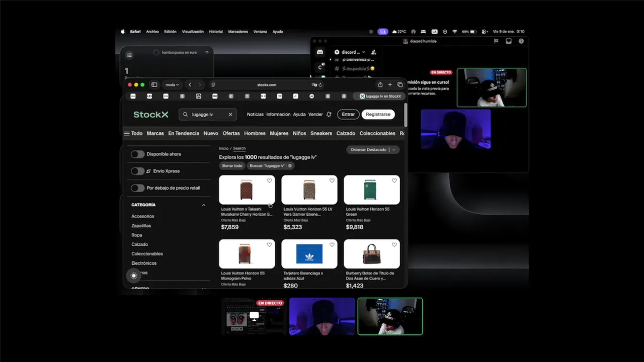Favorite the Burberry Bolso de Título bag
The width and height of the screenshot is (644, 362).
coord(394,244)
